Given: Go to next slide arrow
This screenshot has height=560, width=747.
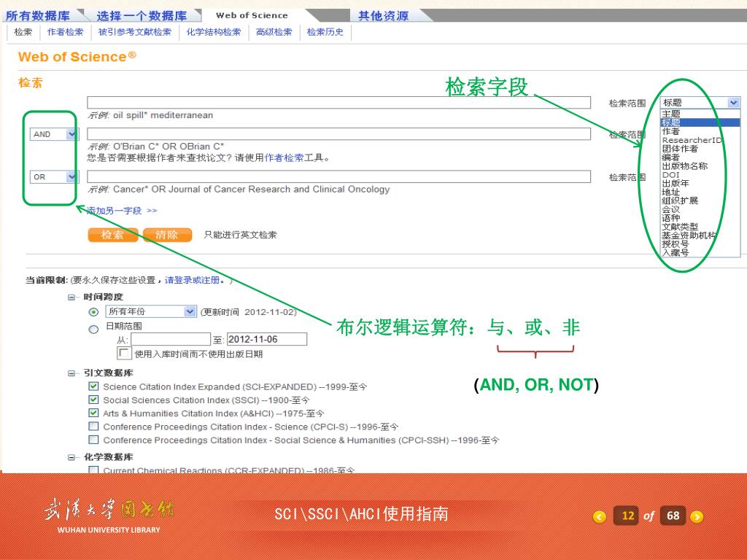Looking at the screenshot, I should pyautogui.click(x=697, y=517).
